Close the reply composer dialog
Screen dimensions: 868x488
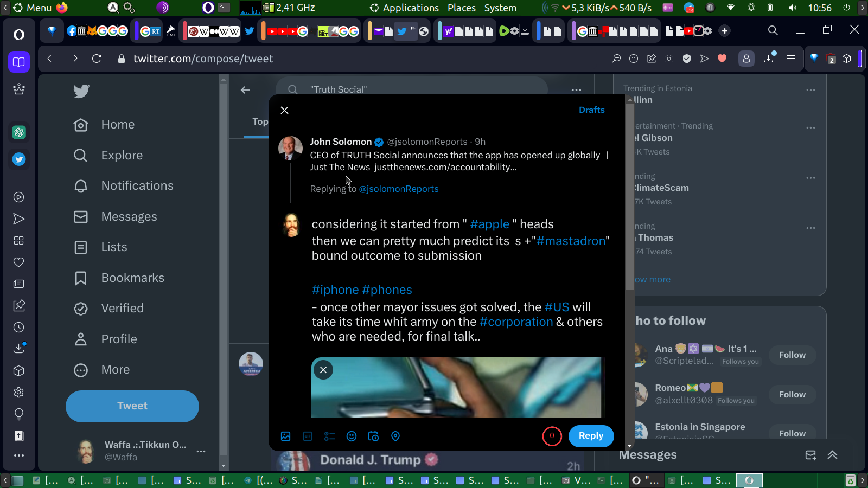coord(284,110)
